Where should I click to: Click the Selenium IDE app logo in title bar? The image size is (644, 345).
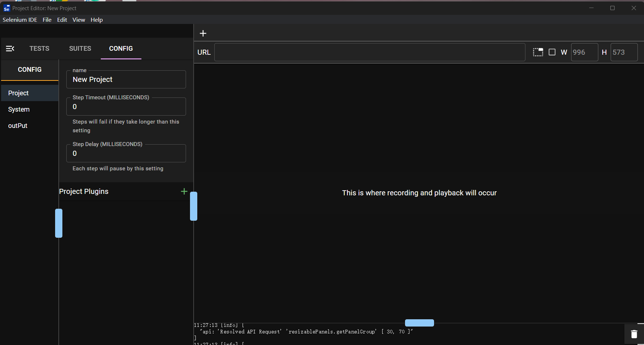[x=7, y=8]
